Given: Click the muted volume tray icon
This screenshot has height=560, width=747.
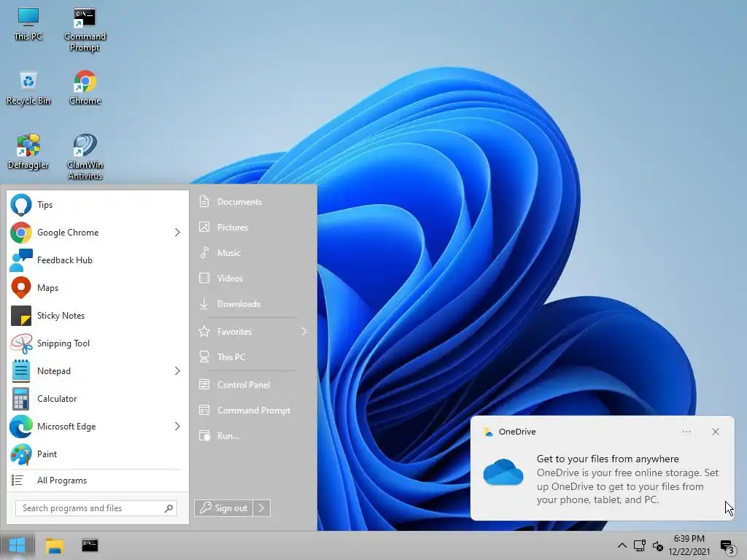Looking at the screenshot, I should [x=658, y=545].
